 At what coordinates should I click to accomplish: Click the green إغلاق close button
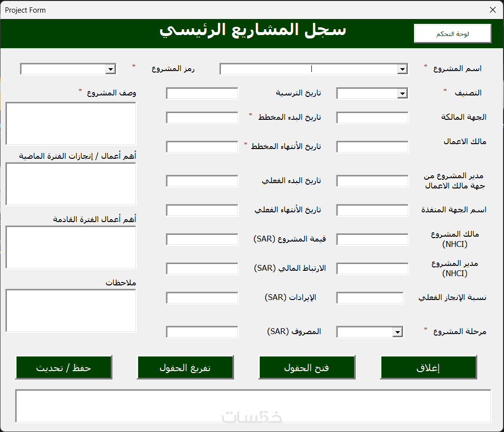428,367
